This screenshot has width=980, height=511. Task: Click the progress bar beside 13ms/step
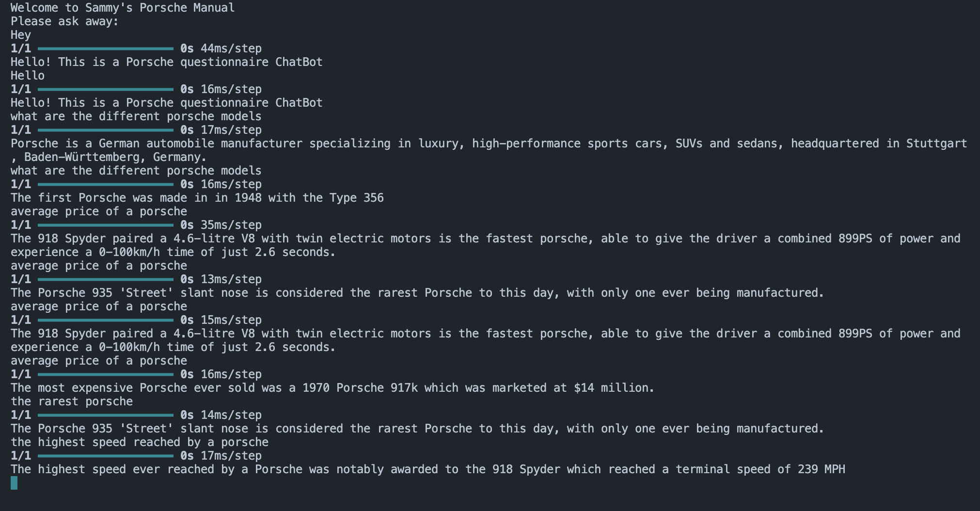tap(105, 279)
